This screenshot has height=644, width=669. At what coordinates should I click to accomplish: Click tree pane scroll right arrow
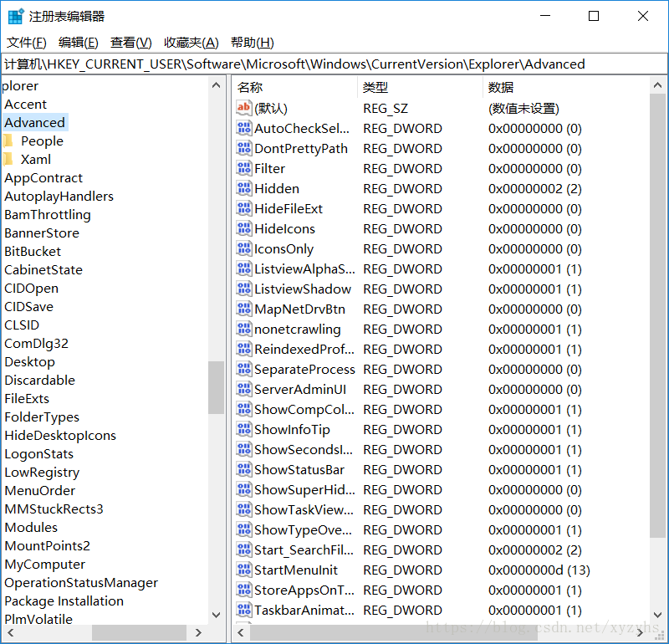coord(198,632)
